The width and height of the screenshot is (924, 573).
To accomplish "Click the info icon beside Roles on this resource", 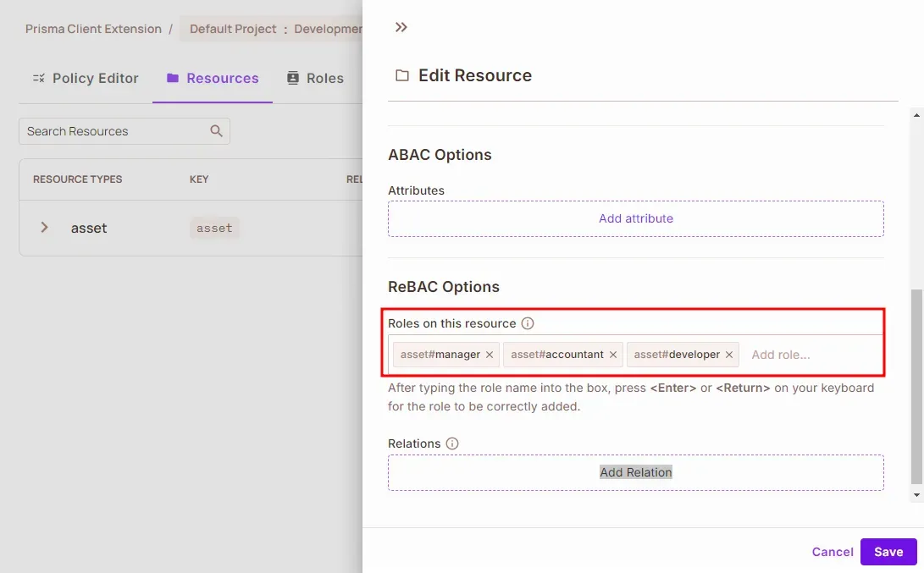I will tap(528, 323).
